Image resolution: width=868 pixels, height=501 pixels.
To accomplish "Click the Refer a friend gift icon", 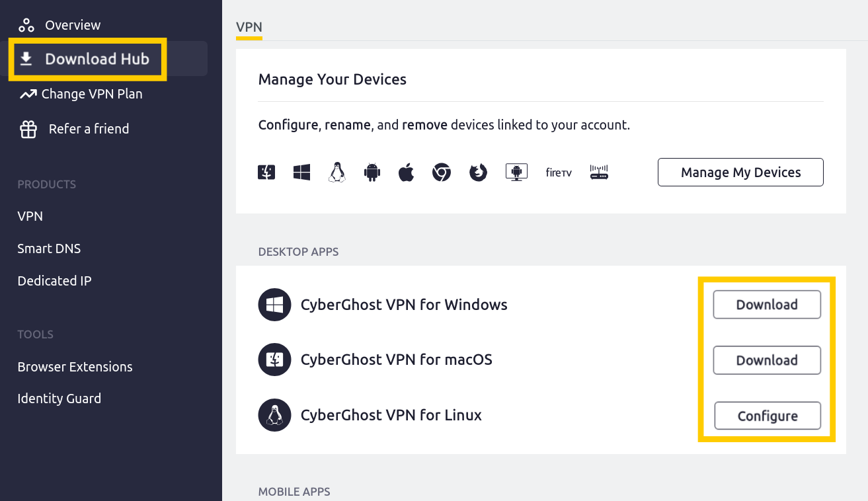I will coord(28,130).
